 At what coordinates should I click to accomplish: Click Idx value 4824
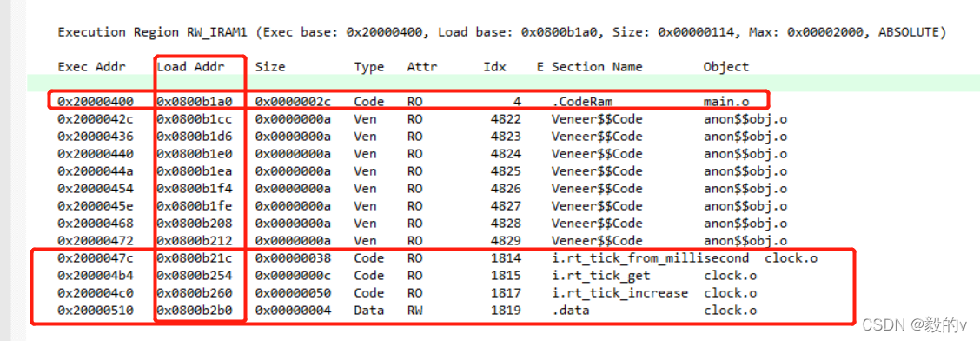[506, 153]
